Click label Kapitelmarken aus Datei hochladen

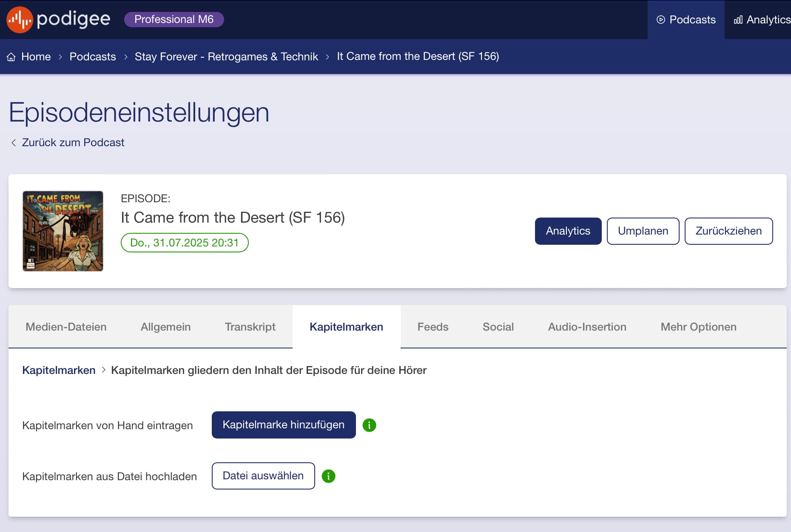[x=110, y=476]
